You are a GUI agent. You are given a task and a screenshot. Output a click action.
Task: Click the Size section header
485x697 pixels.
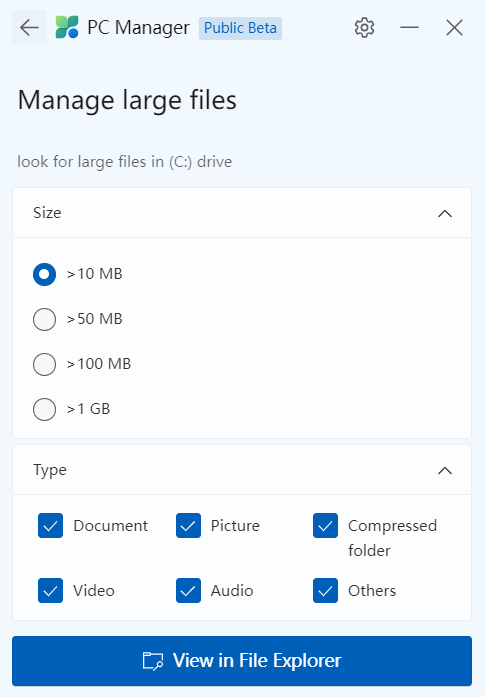tap(242, 213)
